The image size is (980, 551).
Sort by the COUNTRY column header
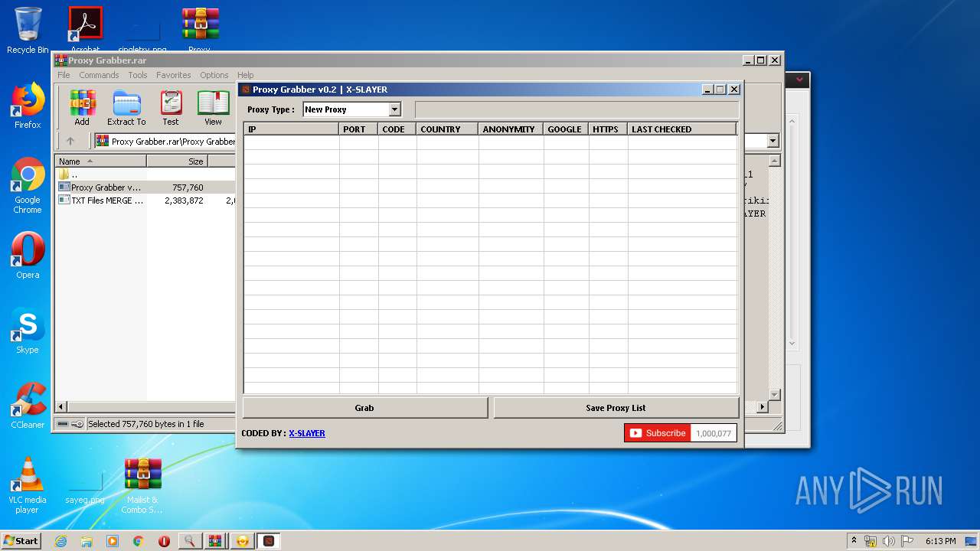point(447,129)
